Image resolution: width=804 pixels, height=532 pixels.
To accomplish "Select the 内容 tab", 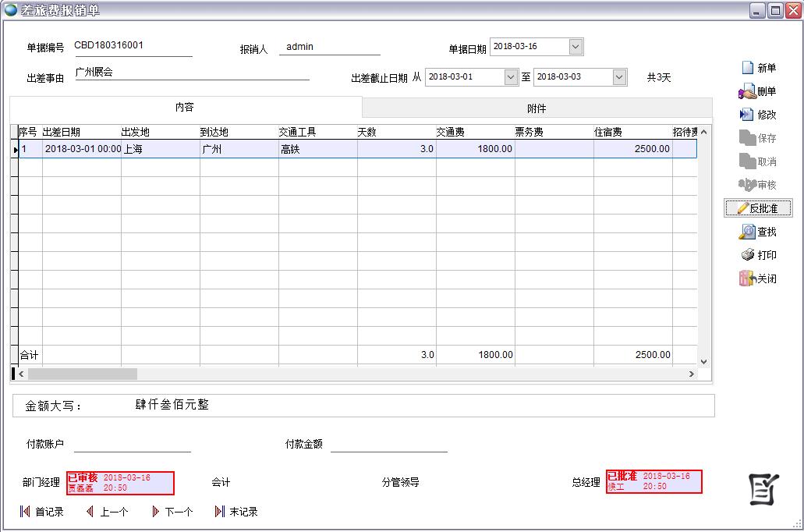I will point(185,108).
